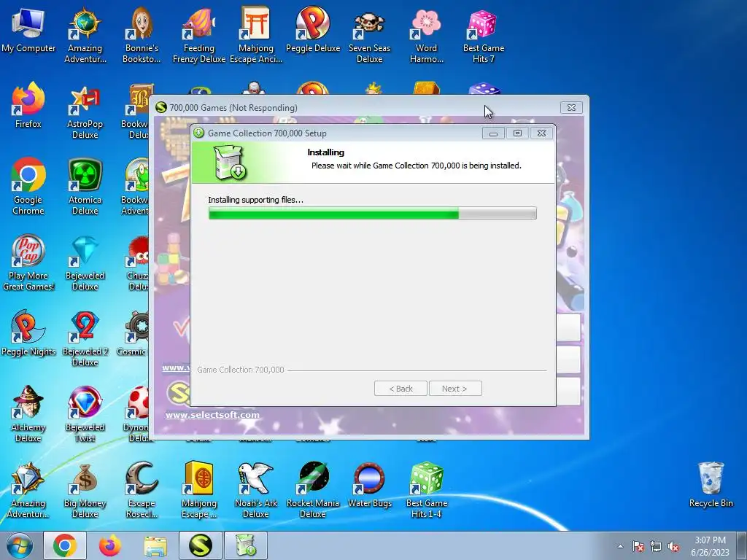Select the Bejeweled Twist desktop icon
Viewport: 747px width, 560px height.
(x=85, y=414)
